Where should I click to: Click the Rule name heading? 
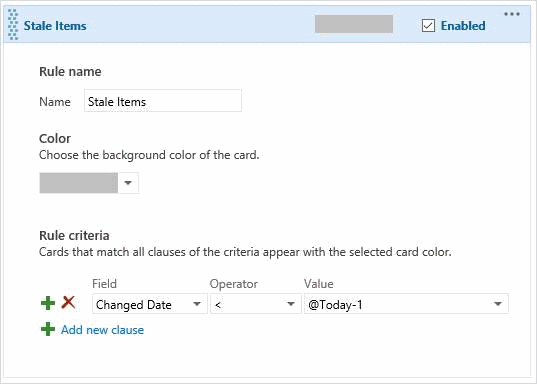70,72
